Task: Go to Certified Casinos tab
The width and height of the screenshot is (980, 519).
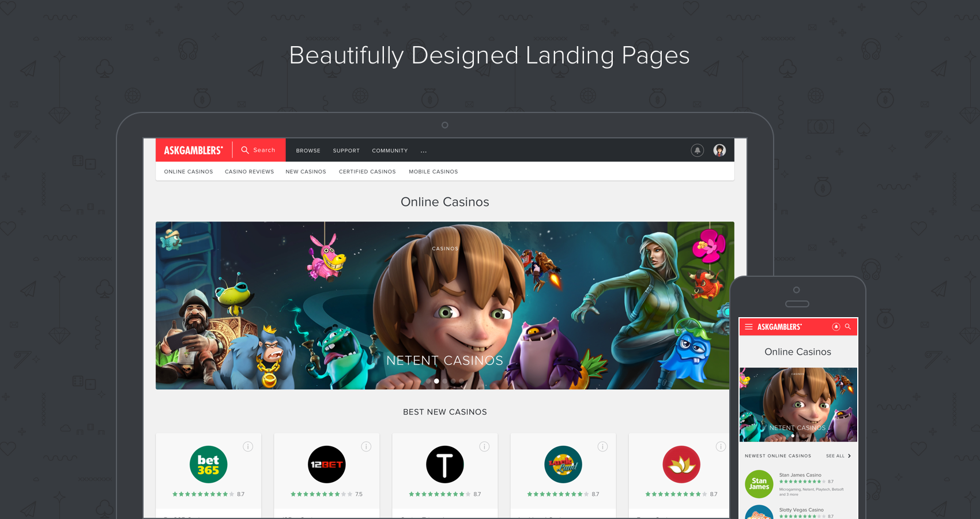Action: click(x=367, y=172)
